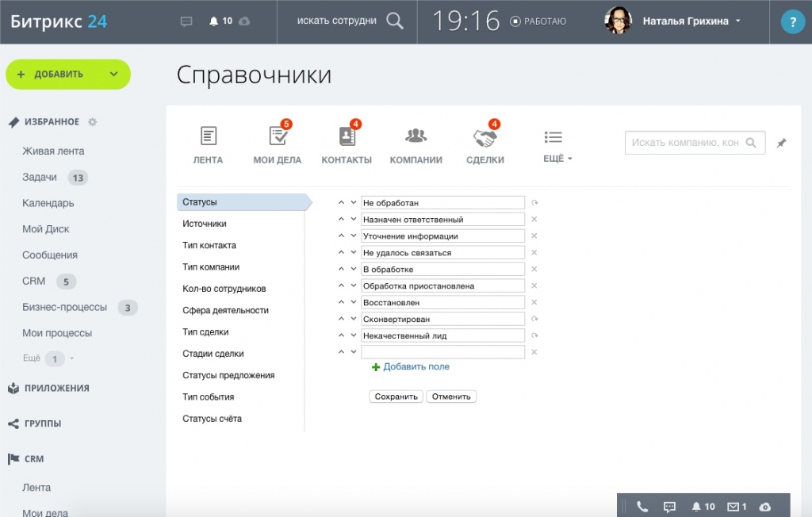Screen dimensions: 812x517
Task: Reset Не обработан status name
Action: pos(534,202)
